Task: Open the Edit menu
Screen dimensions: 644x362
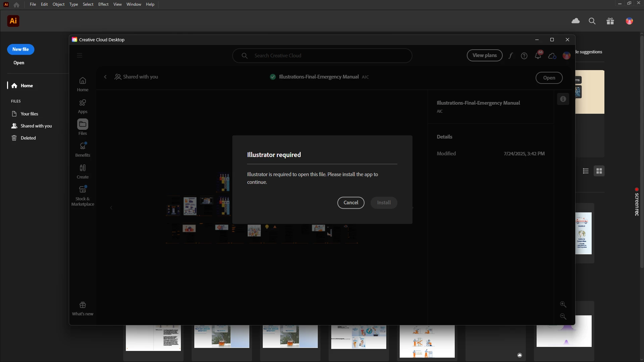Action: 44,4
